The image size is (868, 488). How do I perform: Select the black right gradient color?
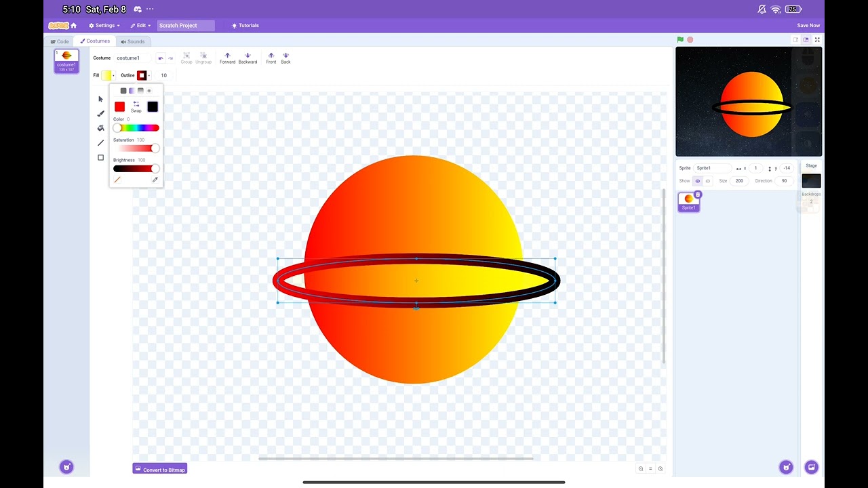[153, 106]
